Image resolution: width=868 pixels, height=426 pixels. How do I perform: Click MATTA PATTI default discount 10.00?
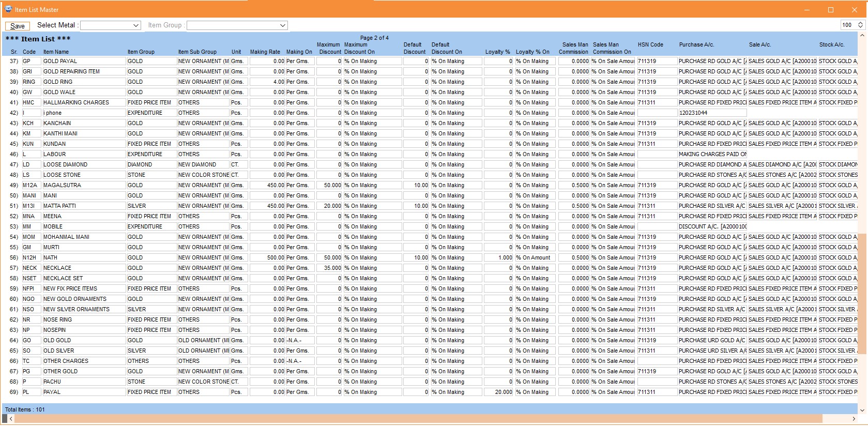(x=416, y=206)
